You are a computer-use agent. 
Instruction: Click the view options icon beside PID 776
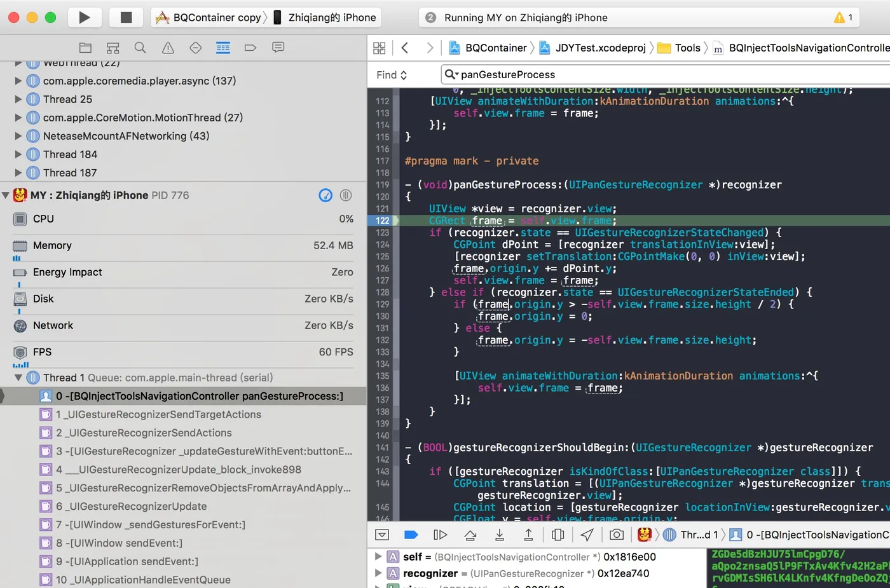click(x=346, y=195)
